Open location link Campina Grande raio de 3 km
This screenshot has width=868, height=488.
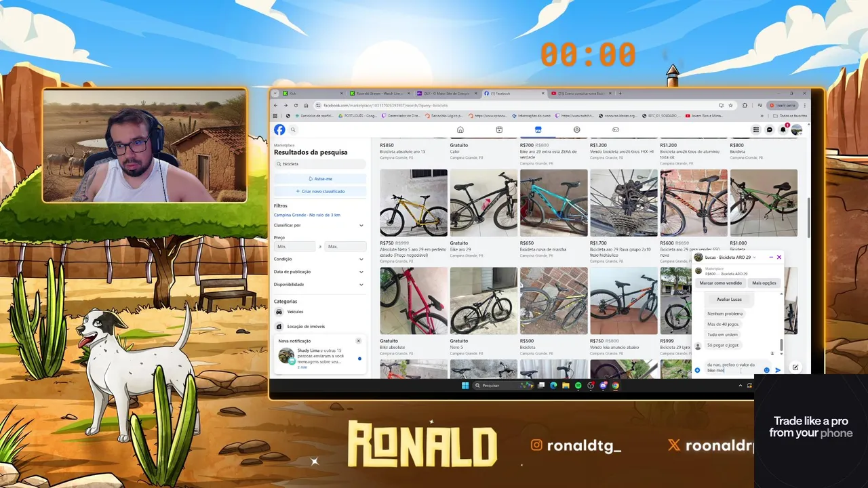(307, 215)
